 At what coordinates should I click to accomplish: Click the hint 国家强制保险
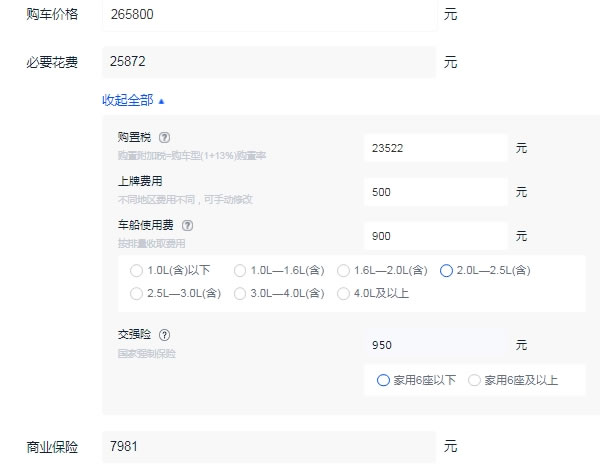(x=147, y=353)
